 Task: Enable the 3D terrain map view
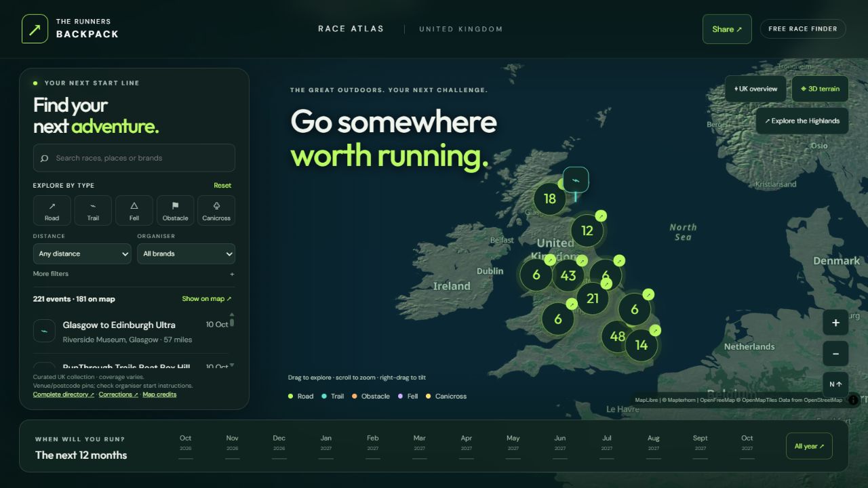click(820, 89)
